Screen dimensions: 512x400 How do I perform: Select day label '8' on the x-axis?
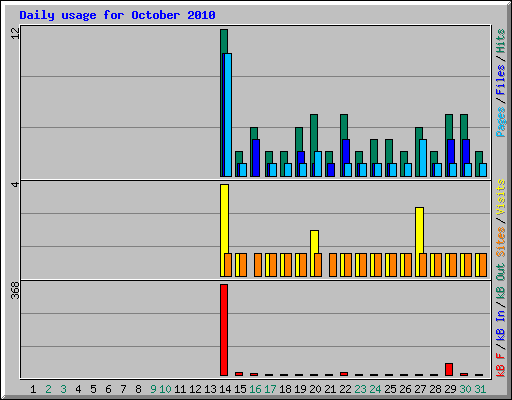(138, 389)
